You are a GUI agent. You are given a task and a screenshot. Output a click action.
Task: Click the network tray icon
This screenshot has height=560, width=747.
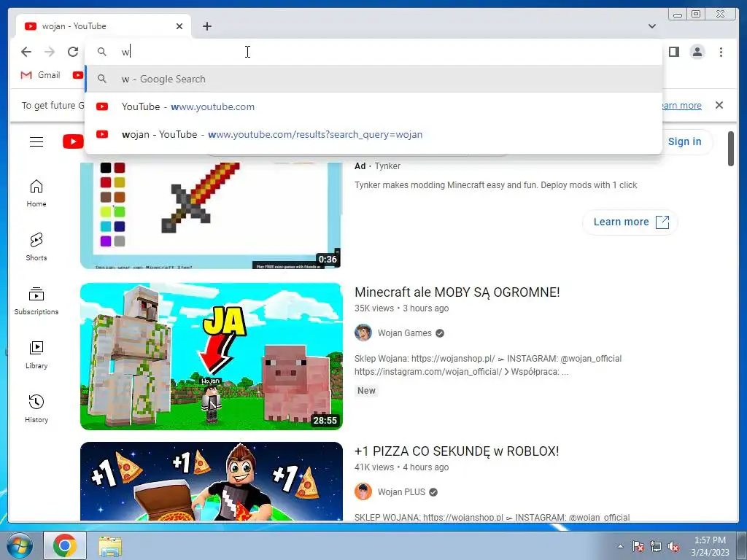coord(656,546)
